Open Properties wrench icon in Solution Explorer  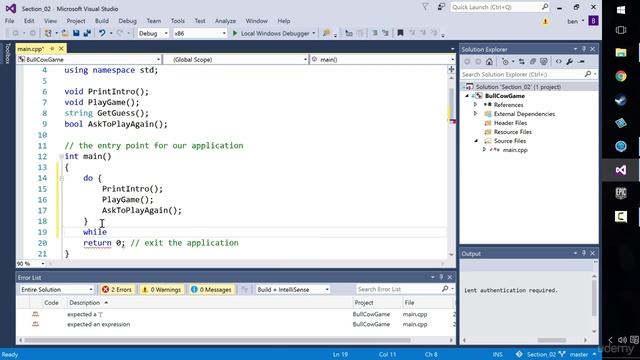[570, 62]
